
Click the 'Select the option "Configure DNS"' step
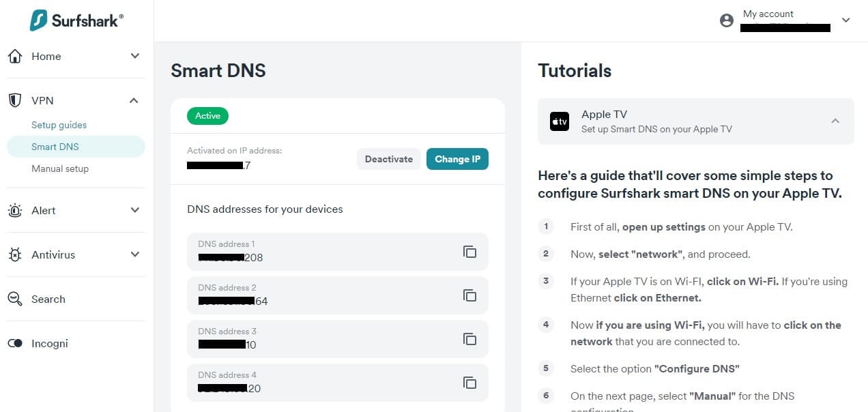click(655, 368)
